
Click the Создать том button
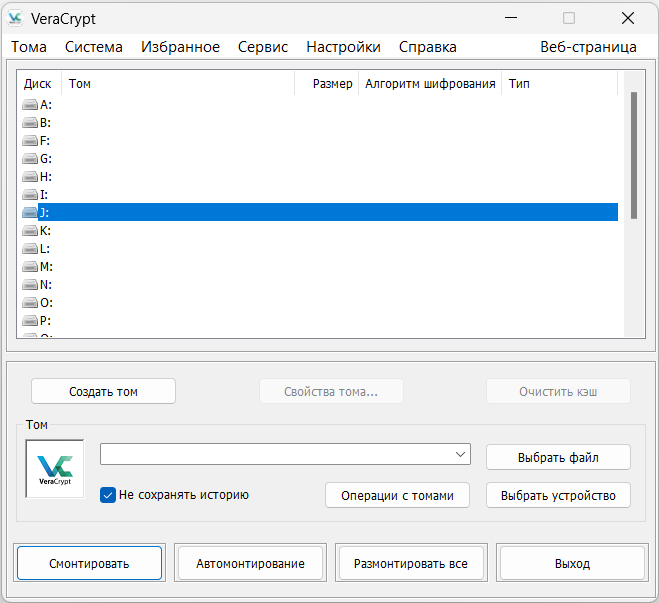coord(103,392)
